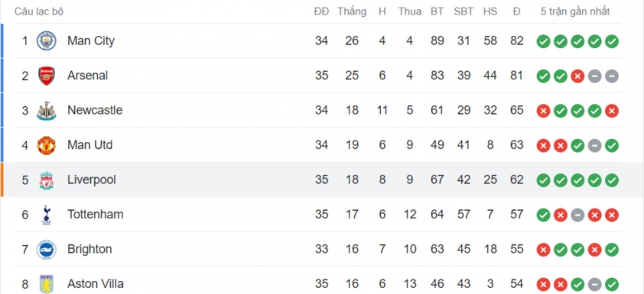Click the 'HS' goal difference header
Screen dimensions: 644x294
click(490, 12)
